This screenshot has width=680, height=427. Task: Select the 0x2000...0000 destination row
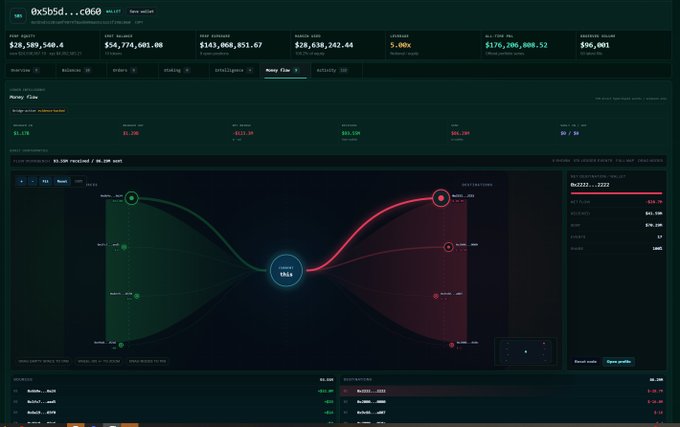click(x=503, y=402)
